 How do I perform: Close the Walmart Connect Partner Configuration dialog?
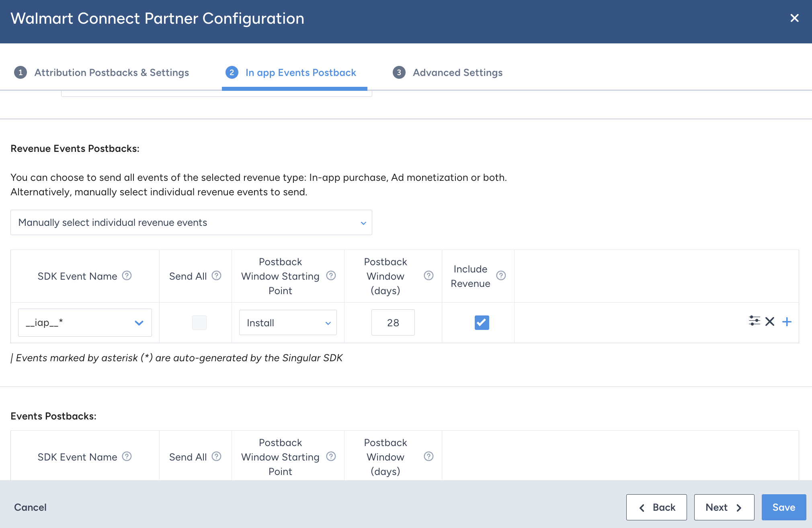(x=794, y=18)
